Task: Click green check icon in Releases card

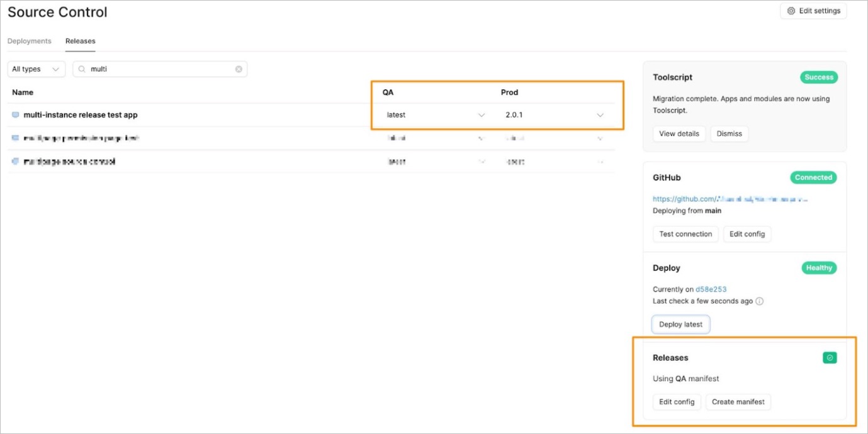Action: (830, 358)
